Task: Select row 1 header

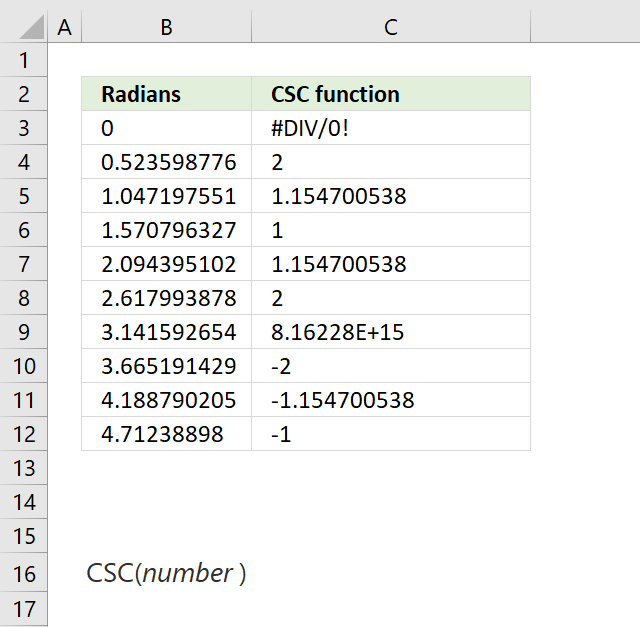Action: (x=24, y=60)
